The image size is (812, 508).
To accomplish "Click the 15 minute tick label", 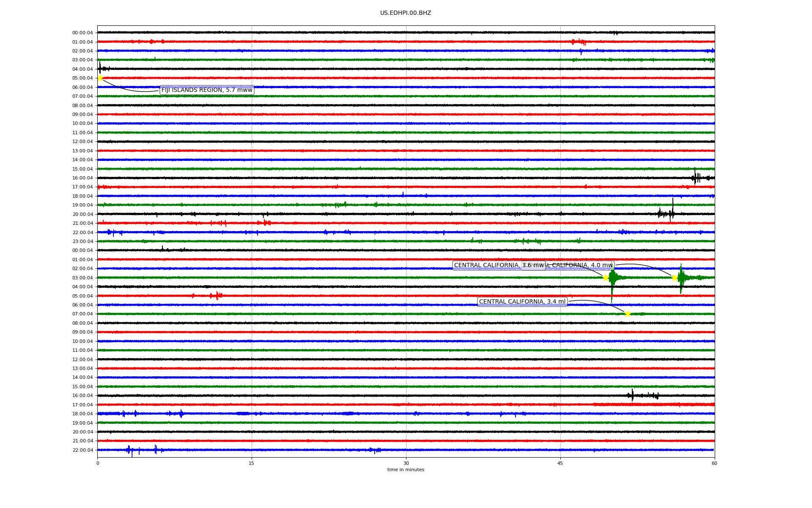I will click(252, 463).
